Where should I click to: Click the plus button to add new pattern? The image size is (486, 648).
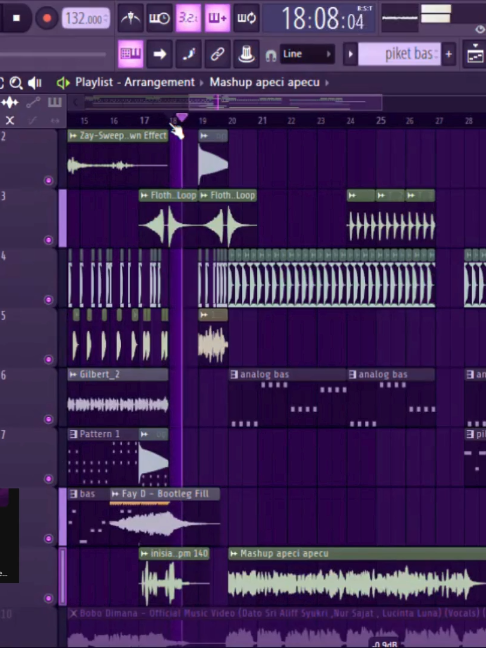click(x=448, y=54)
